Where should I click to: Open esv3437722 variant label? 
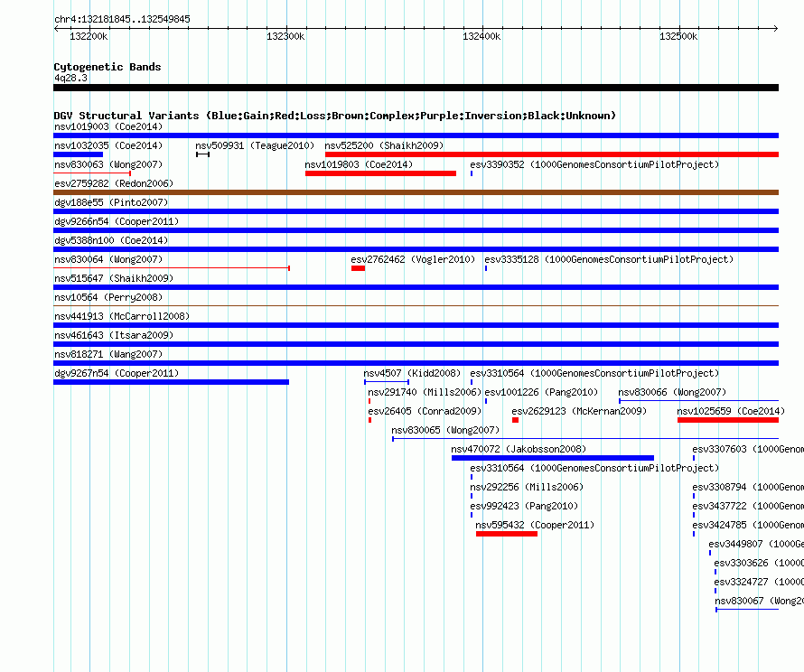[748, 506]
